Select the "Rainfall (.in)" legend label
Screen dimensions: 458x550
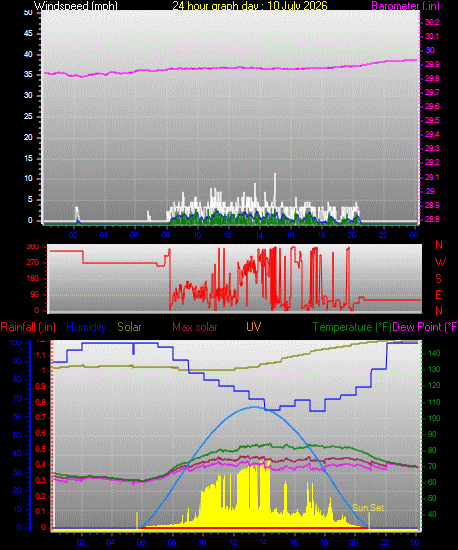(28, 327)
